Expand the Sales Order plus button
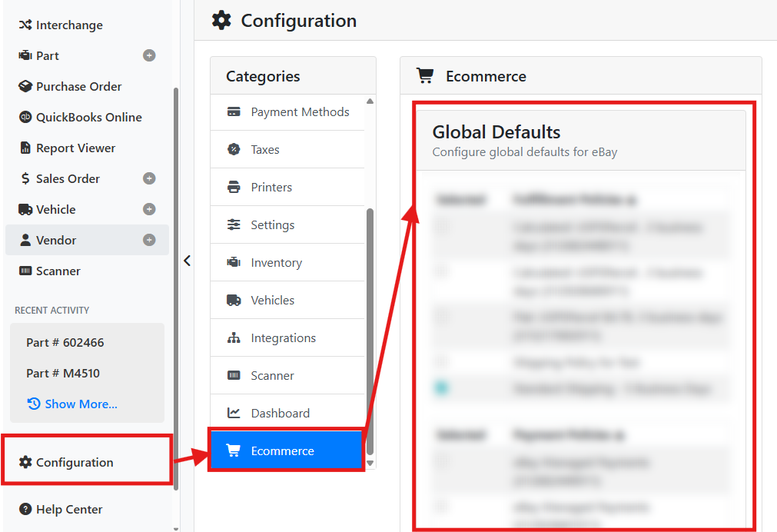This screenshot has height=532, width=777. click(x=149, y=178)
